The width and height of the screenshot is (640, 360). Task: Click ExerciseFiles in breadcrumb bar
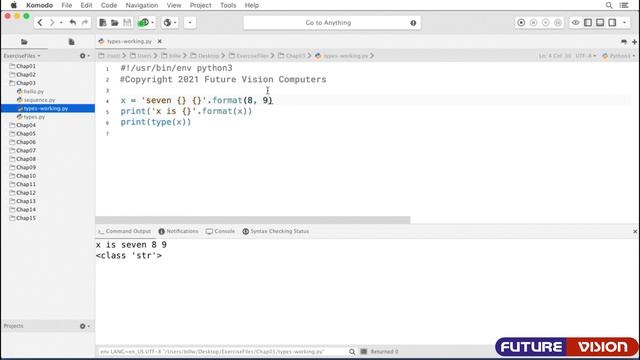[249, 56]
